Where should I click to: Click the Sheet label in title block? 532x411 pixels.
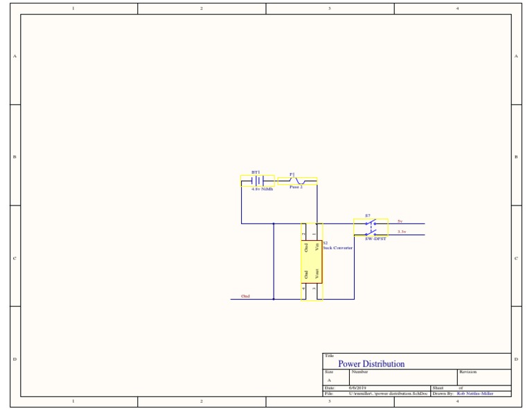(438, 388)
